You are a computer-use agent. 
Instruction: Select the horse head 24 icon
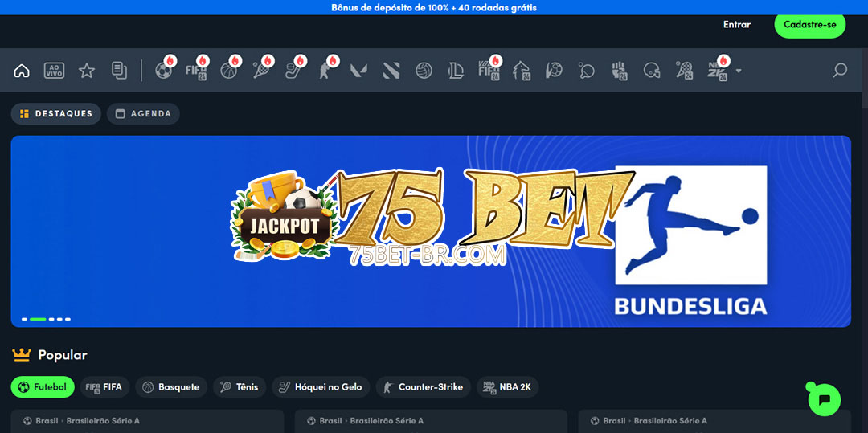[x=522, y=71]
